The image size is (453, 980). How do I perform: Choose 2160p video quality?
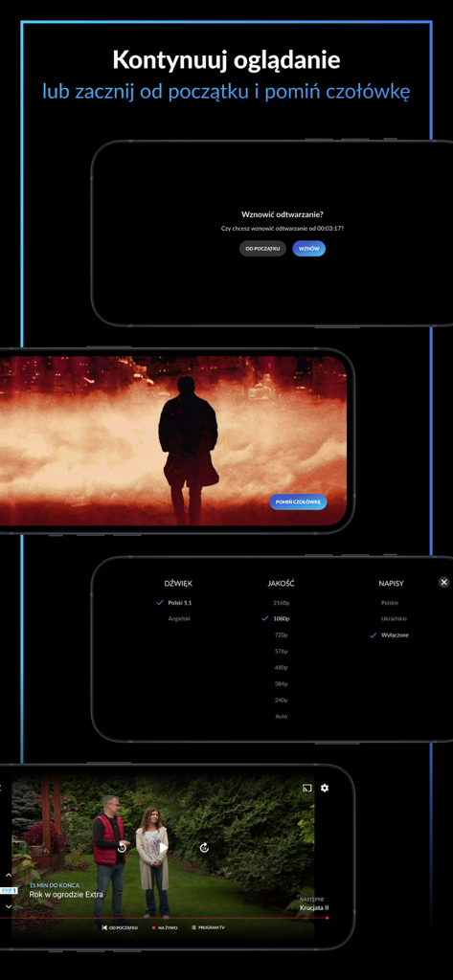point(282,603)
